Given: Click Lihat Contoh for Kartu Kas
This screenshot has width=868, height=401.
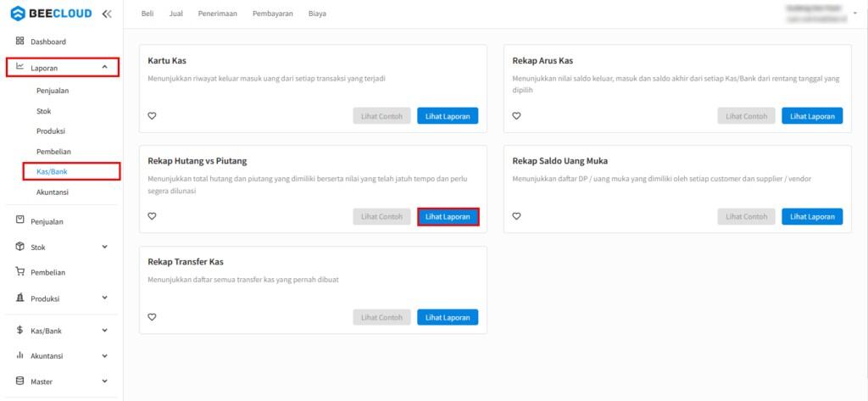Looking at the screenshot, I should (381, 116).
